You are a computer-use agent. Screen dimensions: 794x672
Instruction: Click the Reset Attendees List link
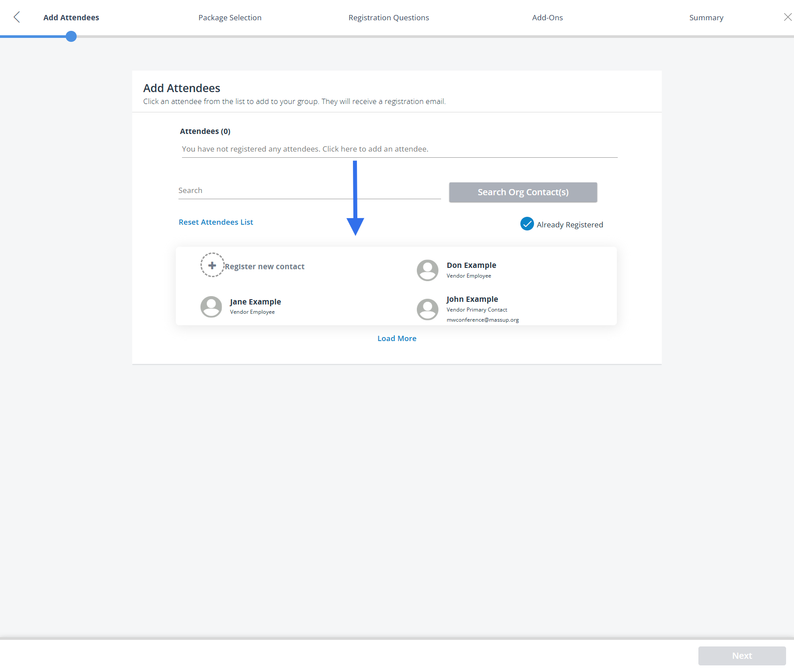tap(216, 222)
